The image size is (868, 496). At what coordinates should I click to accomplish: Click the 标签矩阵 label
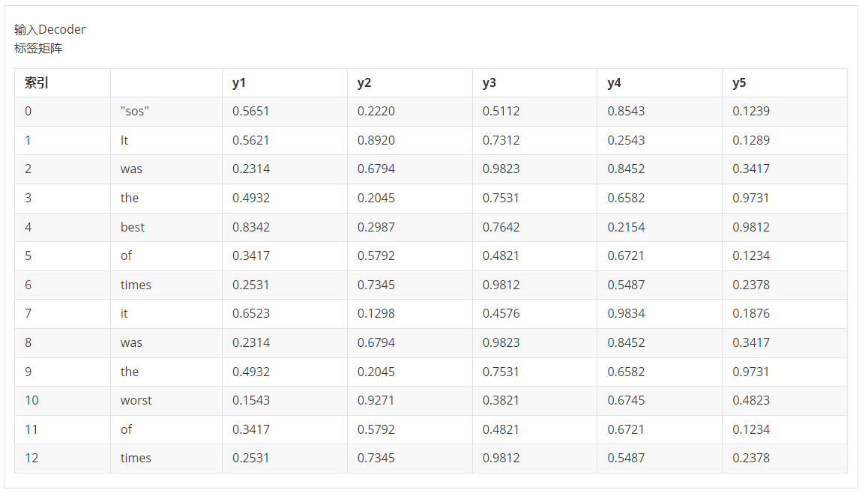[38, 48]
